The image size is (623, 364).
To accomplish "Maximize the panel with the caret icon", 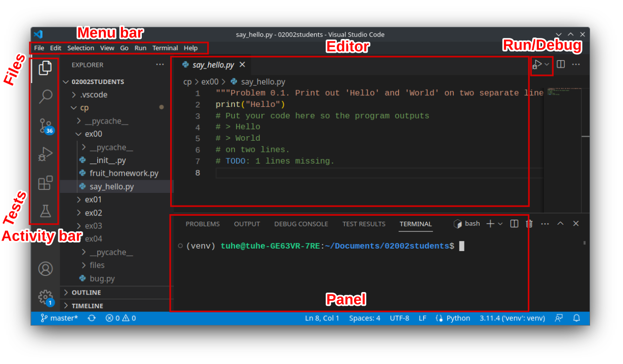I will [560, 224].
